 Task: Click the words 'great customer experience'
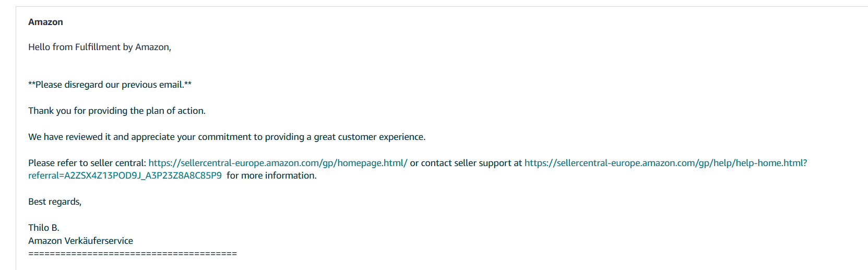click(369, 137)
